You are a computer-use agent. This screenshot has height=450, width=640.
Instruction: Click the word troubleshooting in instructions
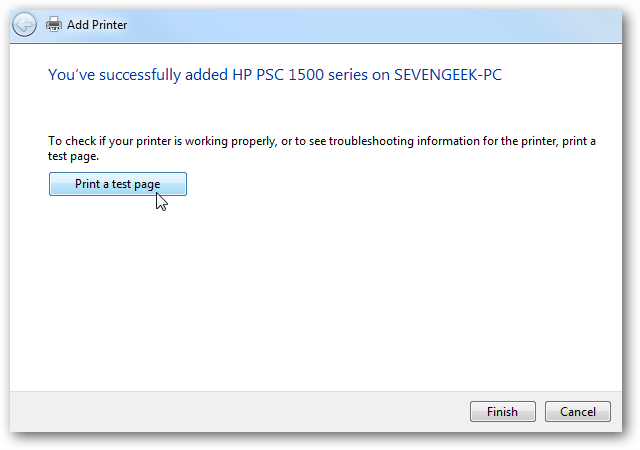[371, 141]
